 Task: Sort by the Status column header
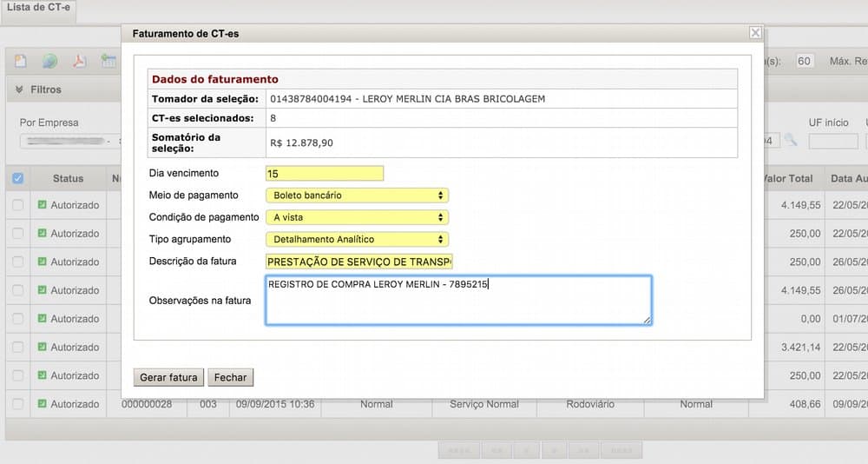point(68,178)
